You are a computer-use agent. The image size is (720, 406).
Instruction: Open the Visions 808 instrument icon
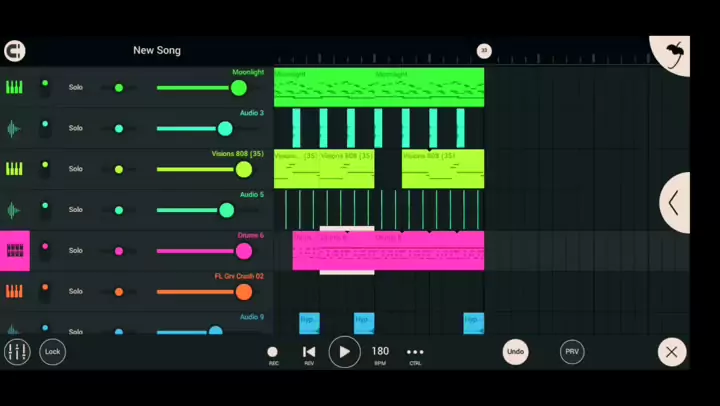click(14, 169)
